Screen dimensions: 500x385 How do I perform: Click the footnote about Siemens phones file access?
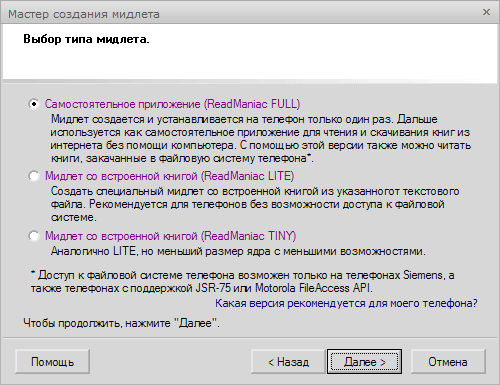242,282
